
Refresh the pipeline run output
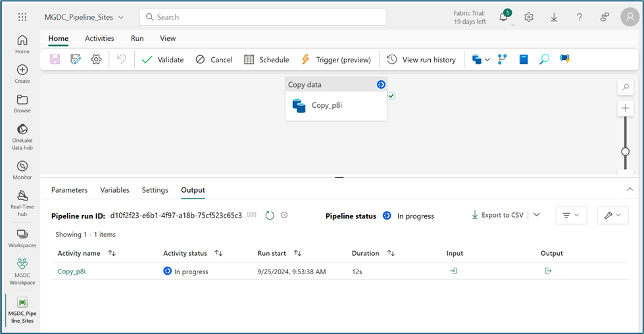[x=270, y=216]
